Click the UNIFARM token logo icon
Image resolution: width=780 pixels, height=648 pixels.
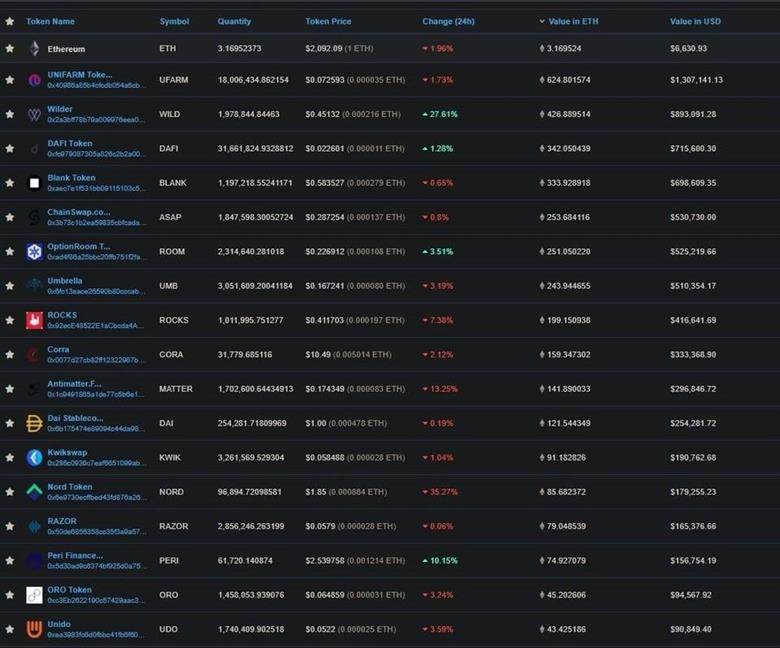(34, 80)
